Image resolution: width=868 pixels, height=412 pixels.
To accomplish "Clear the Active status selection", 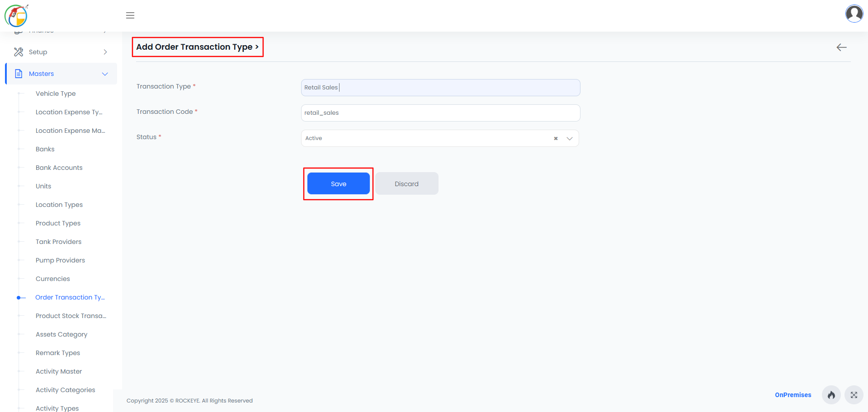I will pyautogui.click(x=556, y=138).
